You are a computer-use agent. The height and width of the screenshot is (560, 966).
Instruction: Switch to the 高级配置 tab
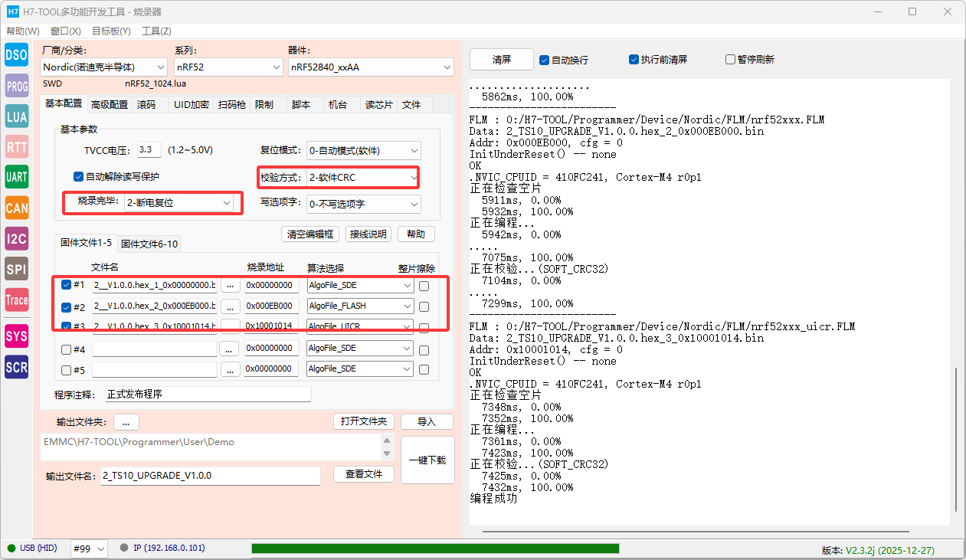pyautogui.click(x=110, y=104)
